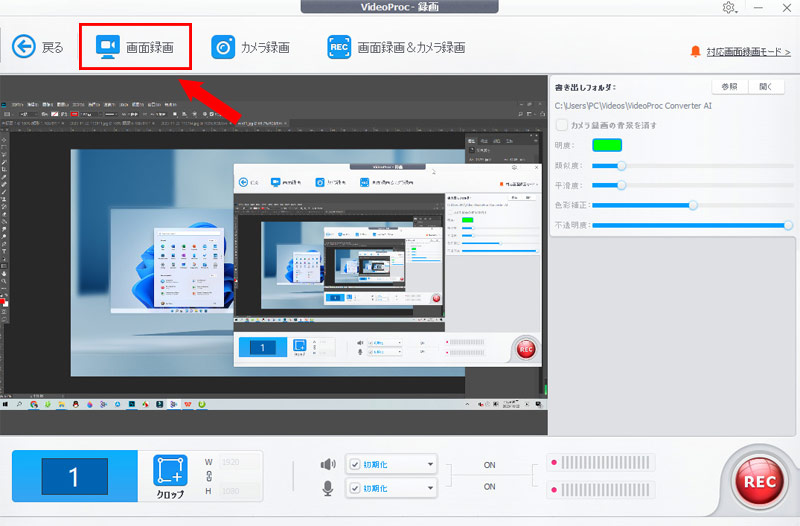Image resolution: width=800 pixels, height=526 pixels.
Task: Select the 画面録画 screen recording mode
Action: pyautogui.click(x=135, y=47)
